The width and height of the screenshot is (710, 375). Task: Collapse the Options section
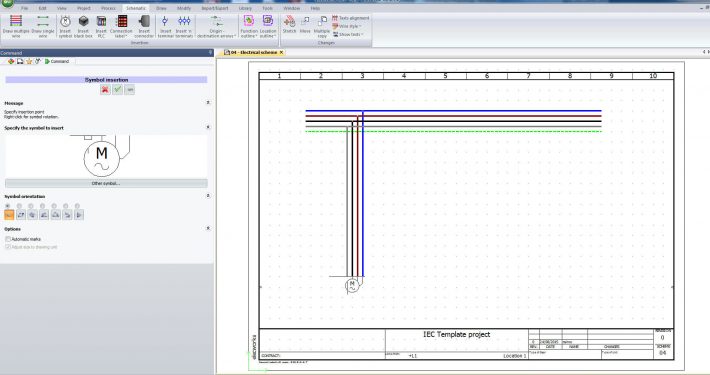point(208,229)
